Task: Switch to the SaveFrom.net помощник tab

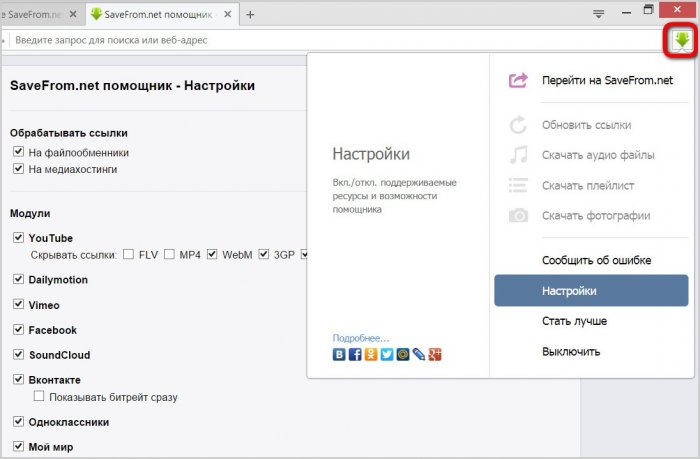Action: coord(162,14)
